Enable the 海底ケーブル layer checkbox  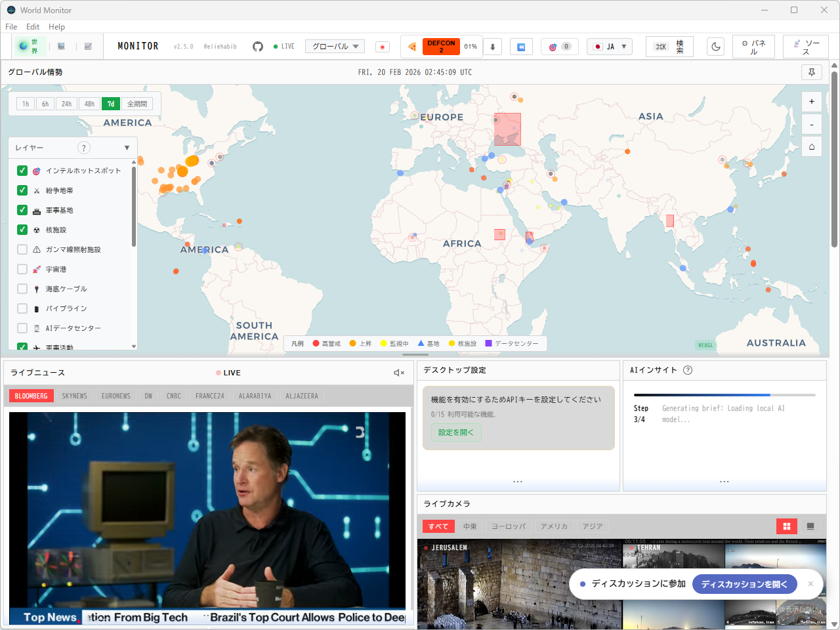point(22,289)
